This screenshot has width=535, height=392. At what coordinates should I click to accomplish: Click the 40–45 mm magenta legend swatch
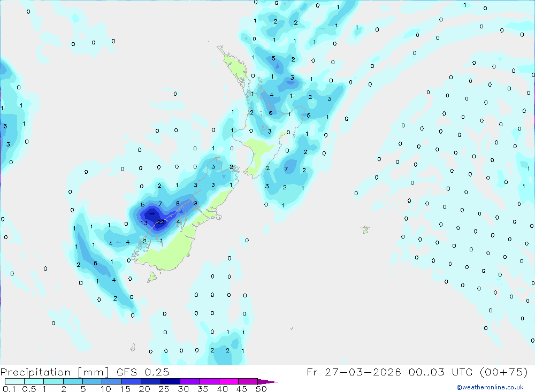pos(228,381)
